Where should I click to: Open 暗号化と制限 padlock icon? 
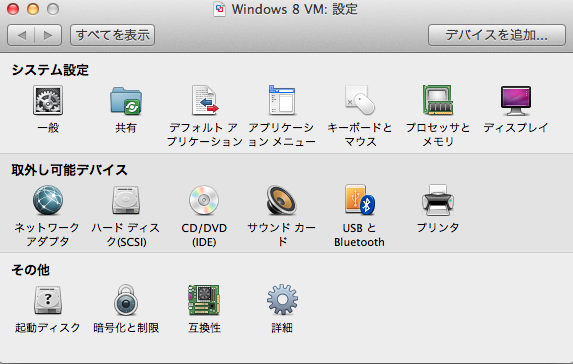(126, 300)
